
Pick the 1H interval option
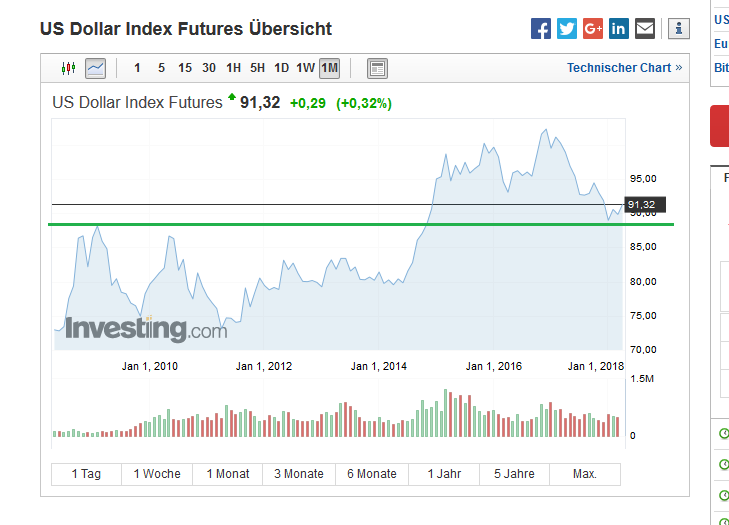coord(234,68)
